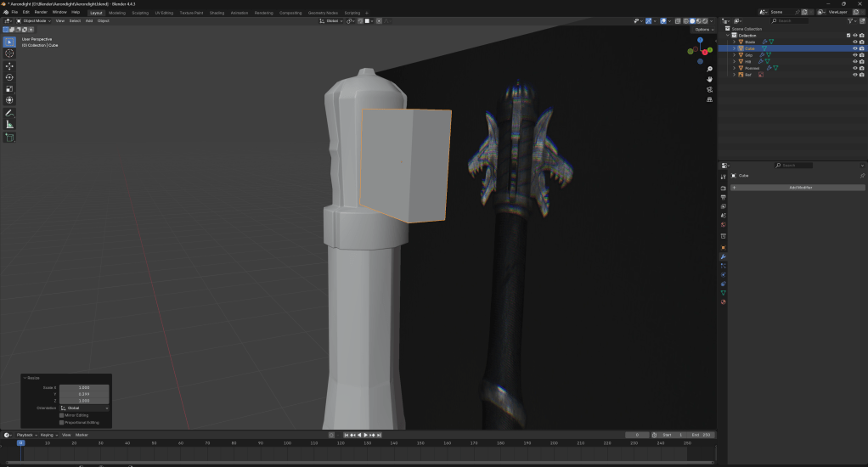Switch to the Sculpting workspace tab
Screen dimensions: 868x467
pos(139,13)
